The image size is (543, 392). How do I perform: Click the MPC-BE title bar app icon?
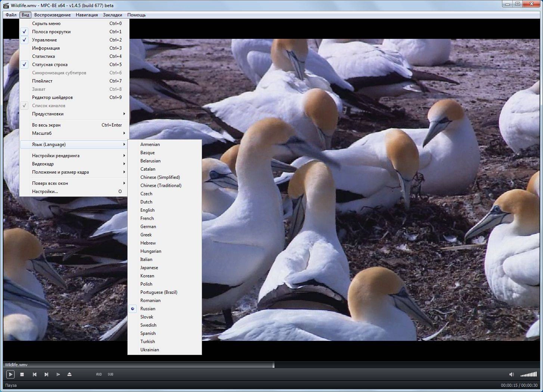tap(6, 5)
